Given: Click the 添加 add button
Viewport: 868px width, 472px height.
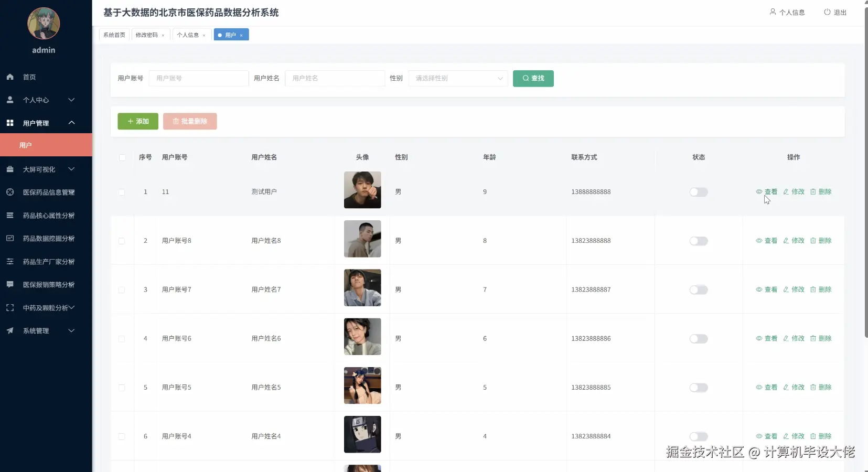Looking at the screenshot, I should pyautogui.click(x=137, y=121).
